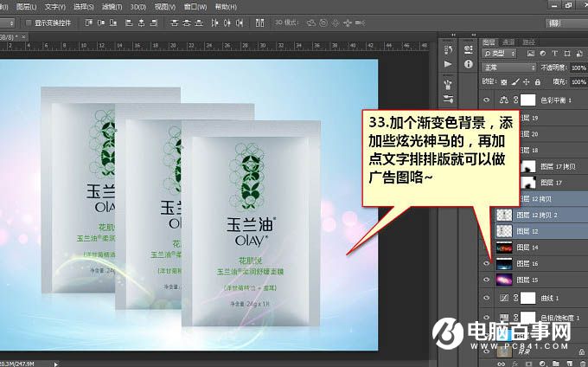This screenshot has width=588, height=367.
Task: Open the Properties panel icon
Action: (x=469, y=49)
